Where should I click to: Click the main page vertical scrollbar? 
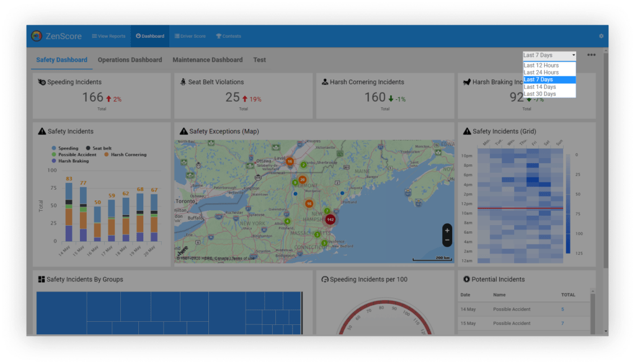coord(606,161)
